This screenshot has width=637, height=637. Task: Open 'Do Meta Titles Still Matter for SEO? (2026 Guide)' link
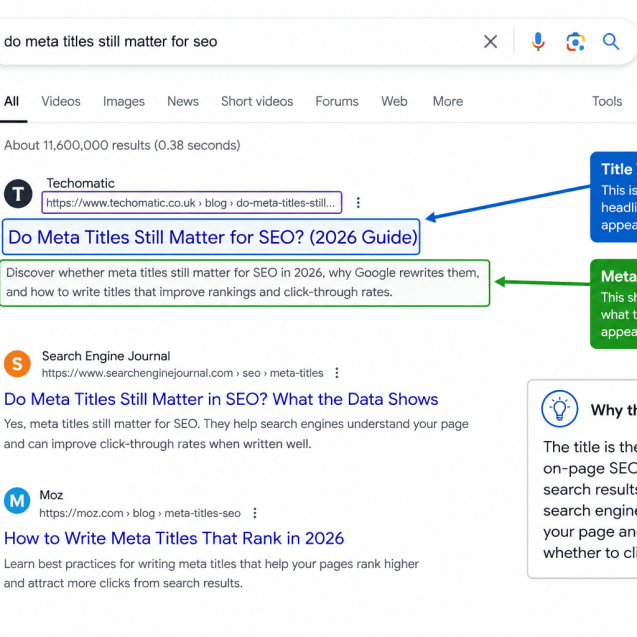tap(213, 237)
